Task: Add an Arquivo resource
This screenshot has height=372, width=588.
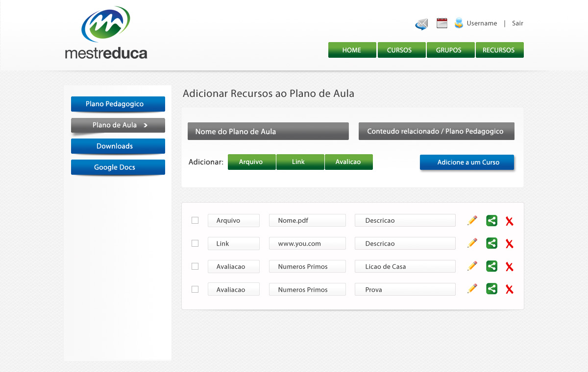Action: 251,162
